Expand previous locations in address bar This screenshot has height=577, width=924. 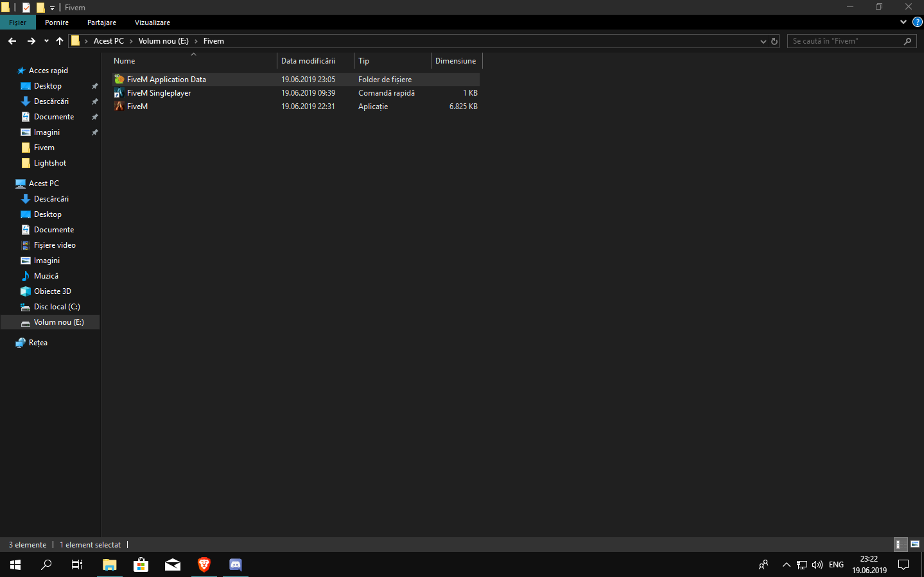click(763, 41)
